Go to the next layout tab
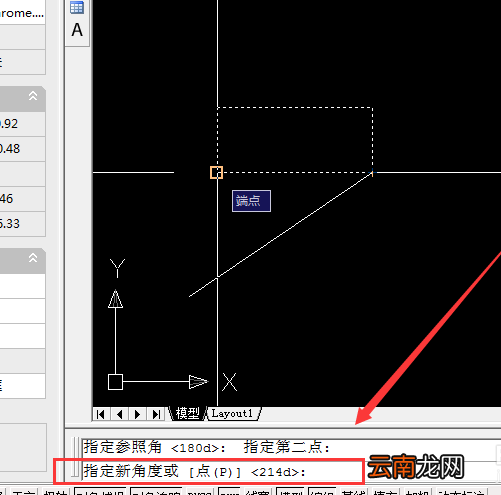This screenshot has width=501, height=495. click(137, 414)
